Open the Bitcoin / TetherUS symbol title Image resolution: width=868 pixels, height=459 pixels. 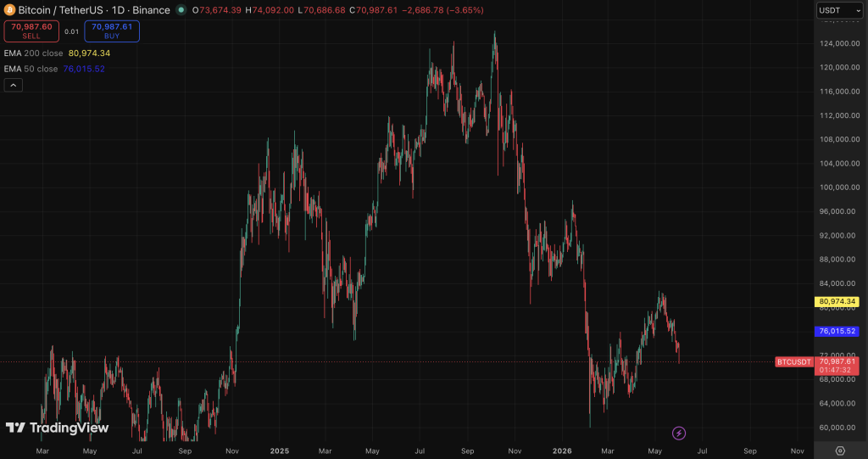tap(94, 10)
